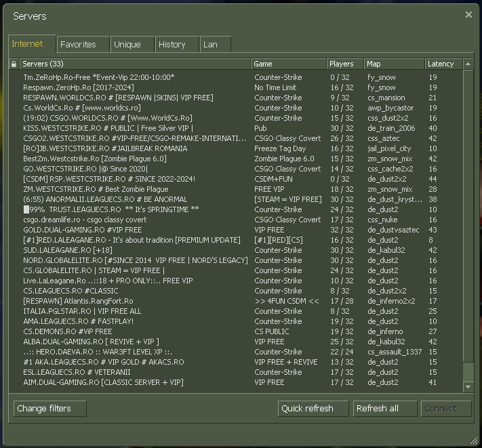Screen dimensions: 482x448
Task: Select Tm.ZeRoHp.Ro-Free Event-Vip server
Action: click(236, 77)
